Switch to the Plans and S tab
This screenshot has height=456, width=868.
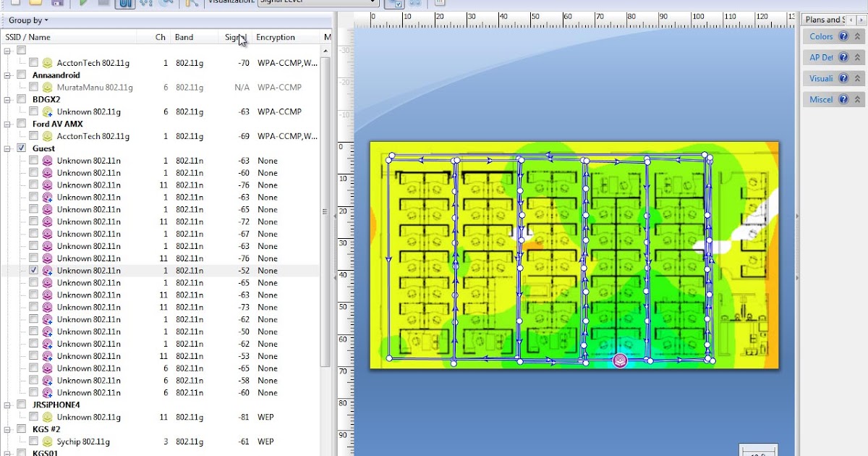click(823, 20)
